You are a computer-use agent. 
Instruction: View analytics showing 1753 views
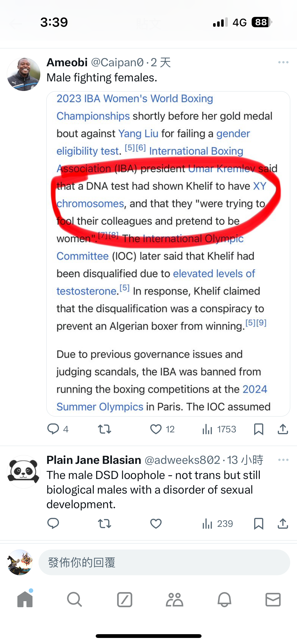[x=219, y=429]
